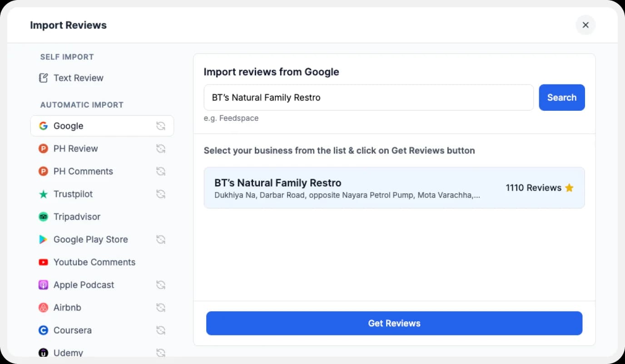Open the Apple Podcast icon
Screen dimensions: 625x364
pos(43,285)
